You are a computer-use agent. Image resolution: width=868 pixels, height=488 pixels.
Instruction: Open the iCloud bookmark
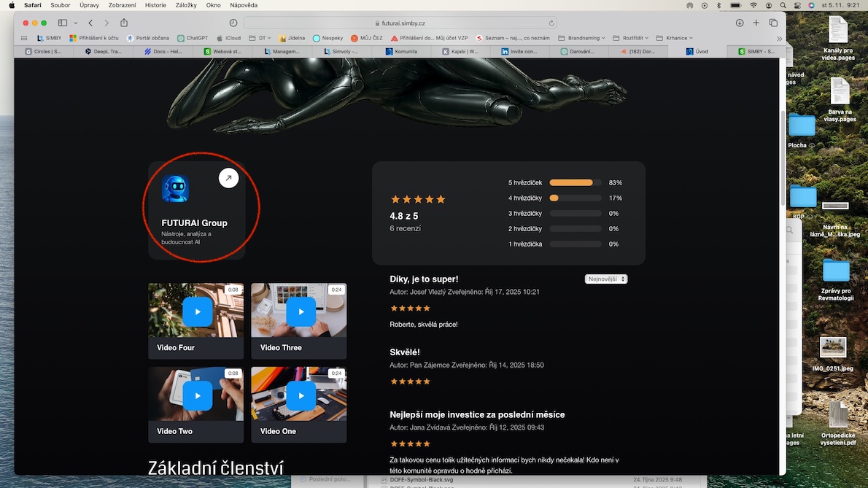(228, 38)
